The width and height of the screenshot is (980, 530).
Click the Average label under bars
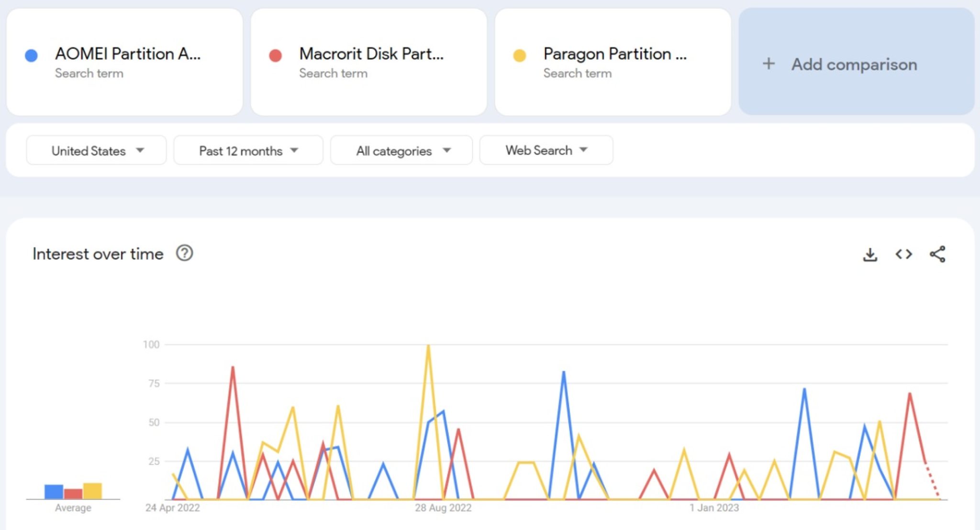[x=73, y=508]
